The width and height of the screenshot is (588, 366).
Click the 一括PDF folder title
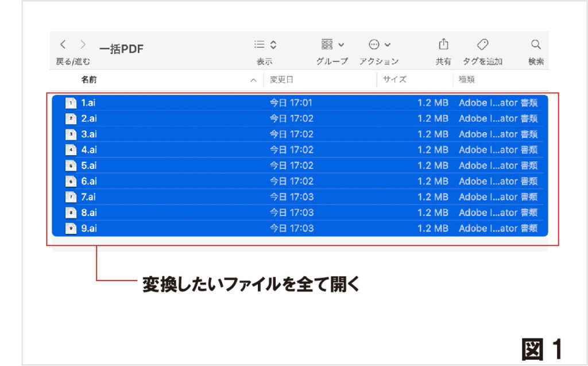coord(121,49)
